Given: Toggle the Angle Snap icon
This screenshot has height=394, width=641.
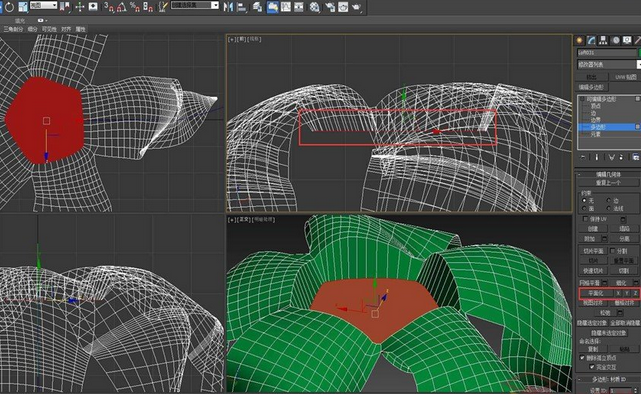Looking at the screenshot, I should tap(121, 7).
